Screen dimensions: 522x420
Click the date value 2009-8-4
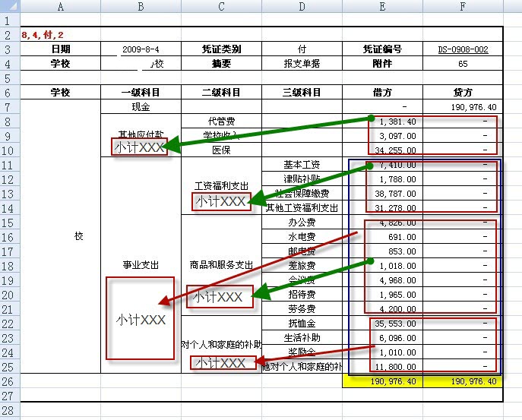(x=141, y=49)
